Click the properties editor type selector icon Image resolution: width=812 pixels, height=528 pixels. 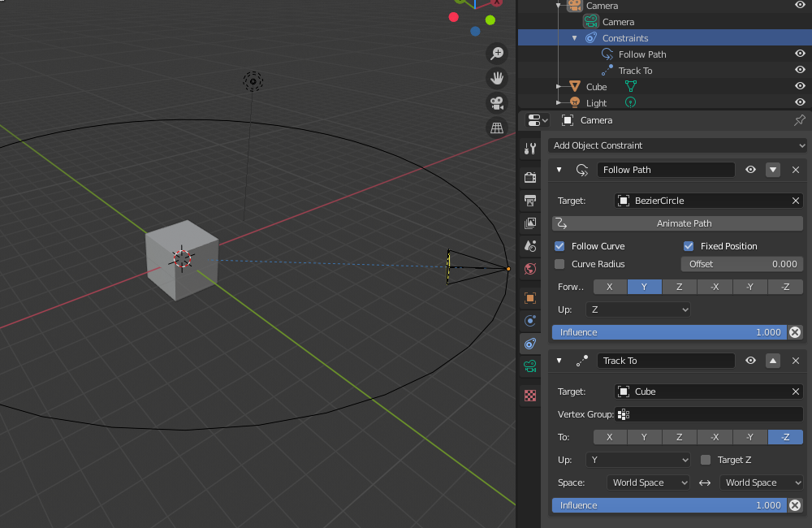pyautogui.click(x=537, y=120)
